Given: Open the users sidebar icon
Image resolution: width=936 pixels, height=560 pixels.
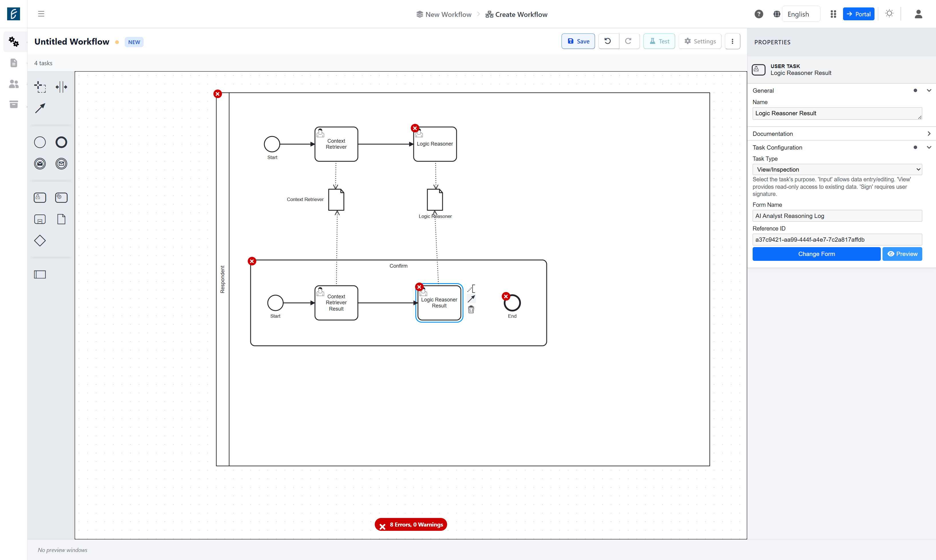Looking at the screenshot, I should coord(13,84).
